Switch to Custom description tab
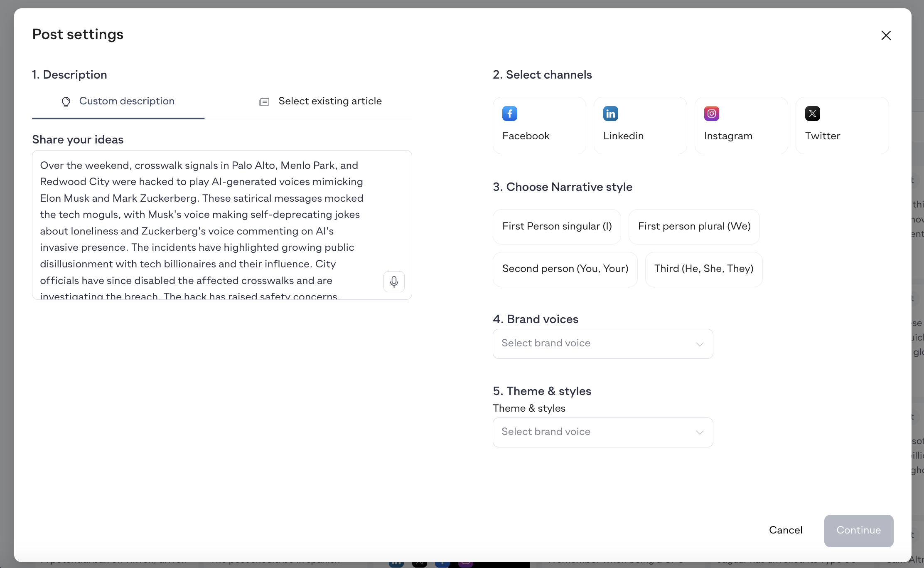This screenshot has width=924, height=568. 118,102
